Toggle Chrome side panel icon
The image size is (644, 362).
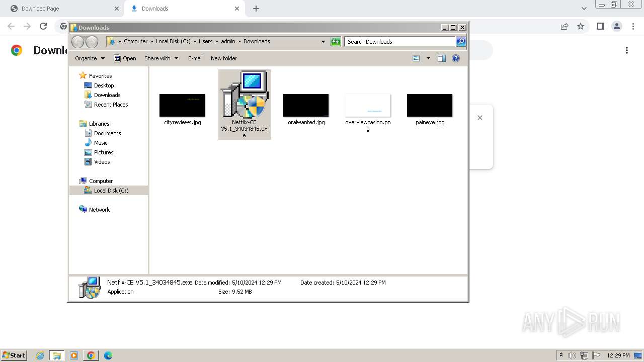pos(601,26)
